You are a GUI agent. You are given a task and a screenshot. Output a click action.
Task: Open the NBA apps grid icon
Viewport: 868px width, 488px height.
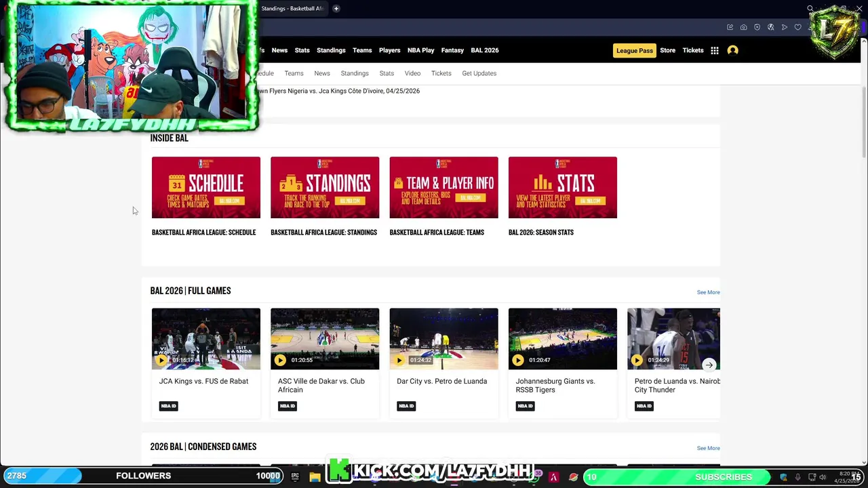tap(714, 50)
